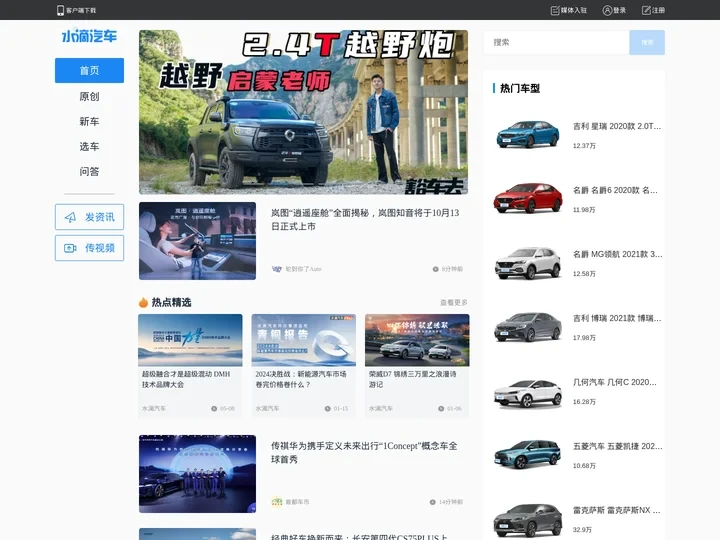
Task: Click clock icon next to 01-15
Action: [x=327, y=409]
